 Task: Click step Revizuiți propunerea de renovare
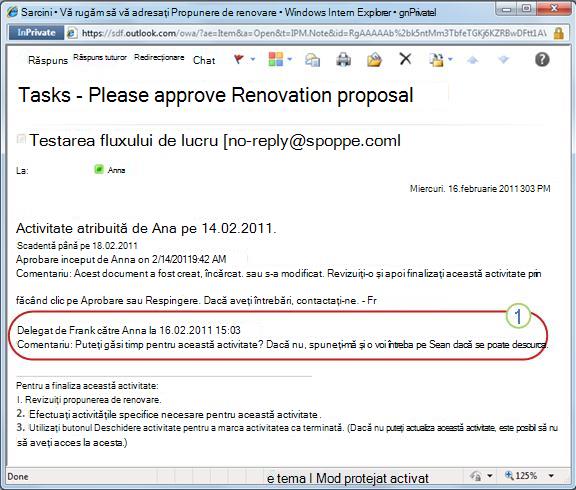tap(89, 400)
